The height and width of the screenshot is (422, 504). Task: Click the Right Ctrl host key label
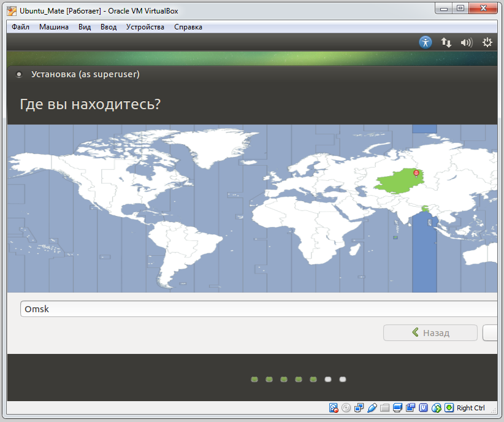coord(470,408)
